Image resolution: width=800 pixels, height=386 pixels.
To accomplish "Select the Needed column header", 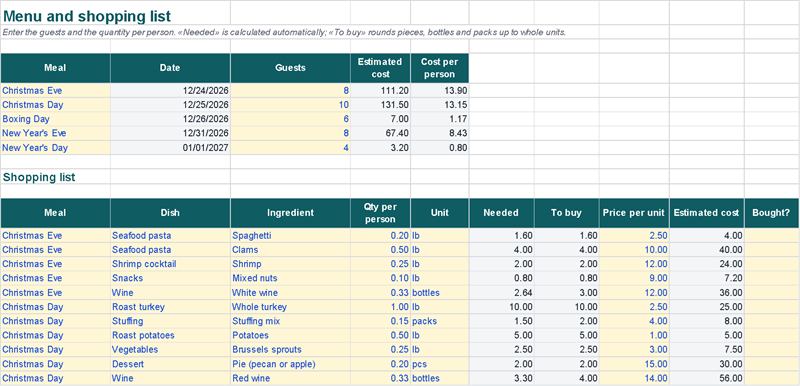I will (501, 213).
